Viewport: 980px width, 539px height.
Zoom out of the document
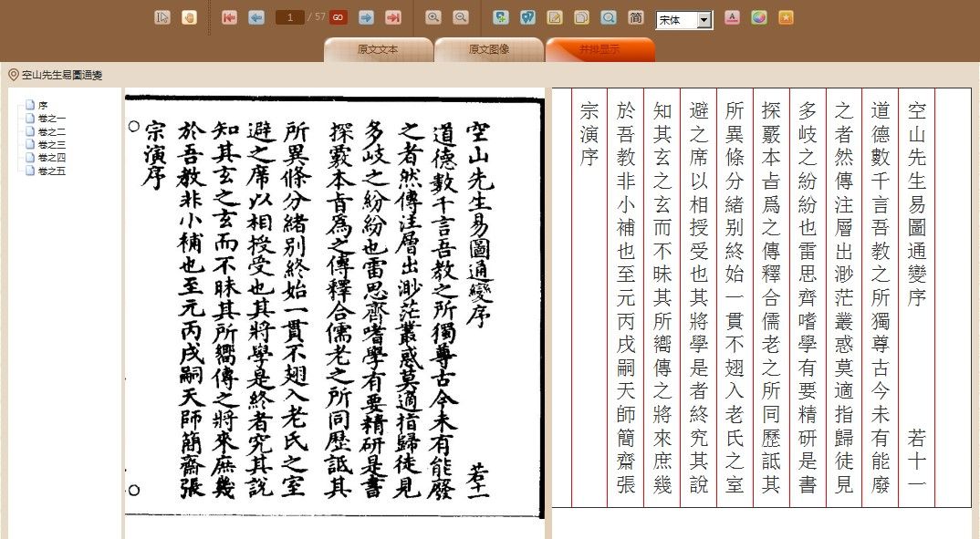461,17
